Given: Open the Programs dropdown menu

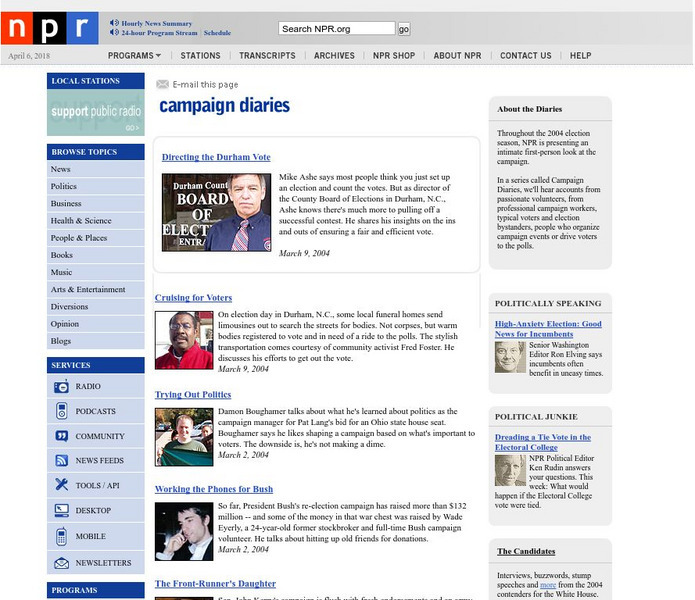Looking at the screenshot, I should tap(134, 55).
